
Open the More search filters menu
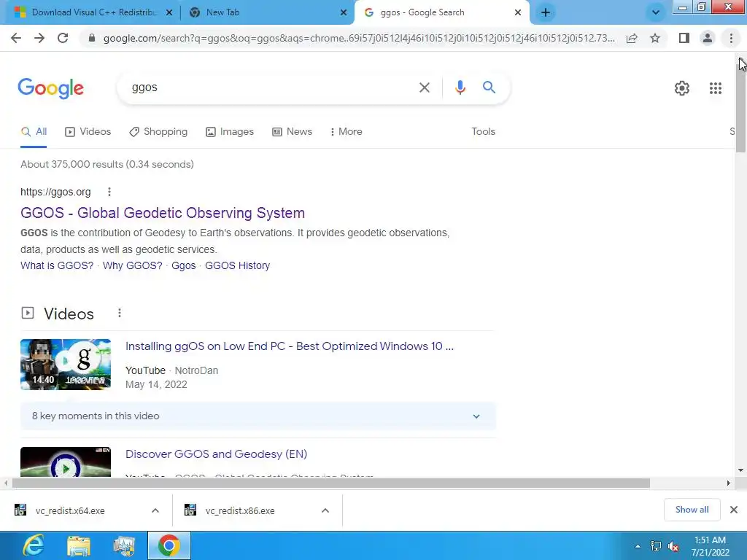346,132
